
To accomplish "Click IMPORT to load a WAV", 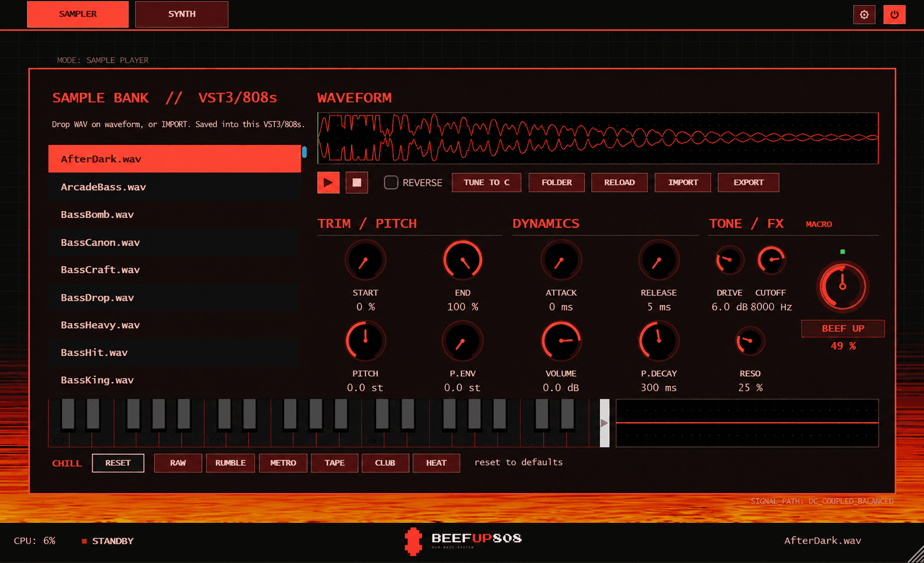I will click(683, 182).
